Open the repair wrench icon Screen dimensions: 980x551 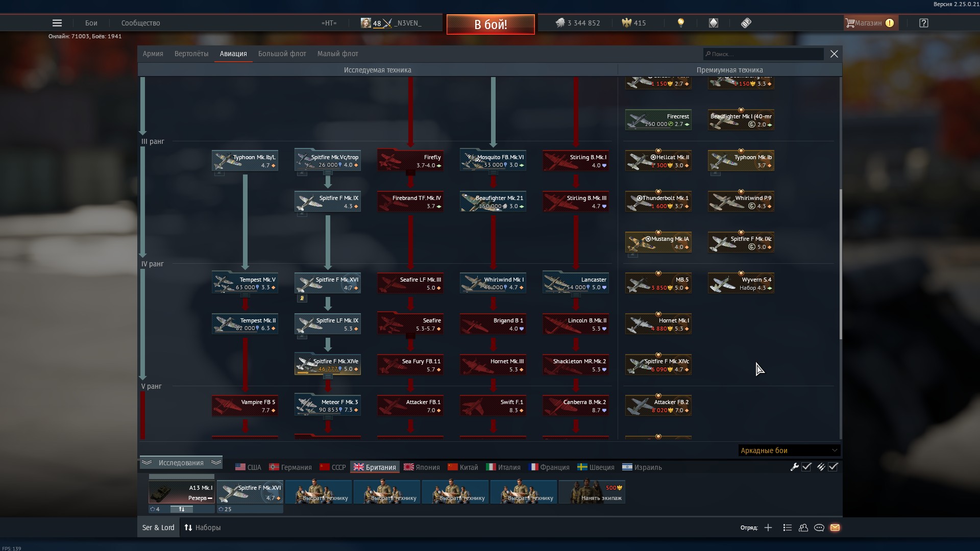click(x=795, y=467)
